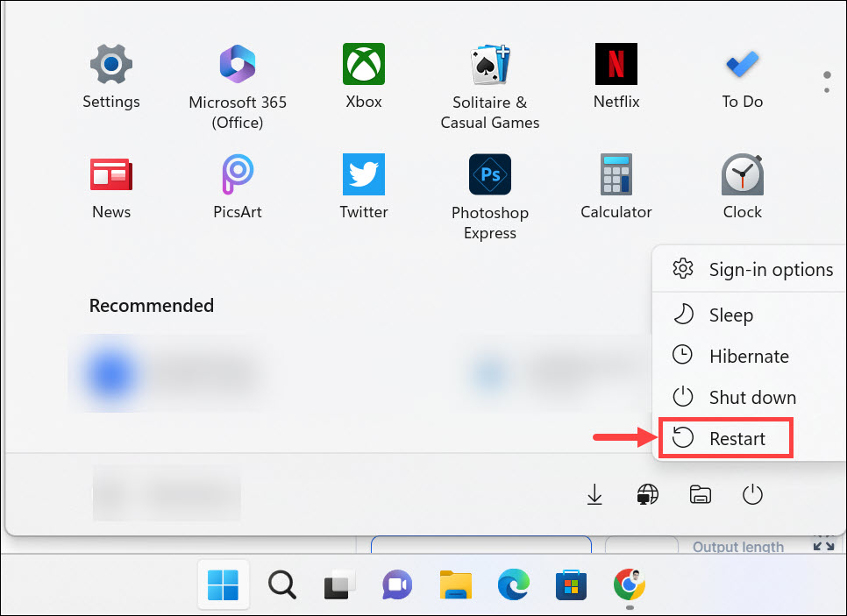The height and width of the screenshot is (616, 847).
Task: Click the pinned apps page dots
Action: [x=827, y=82]
